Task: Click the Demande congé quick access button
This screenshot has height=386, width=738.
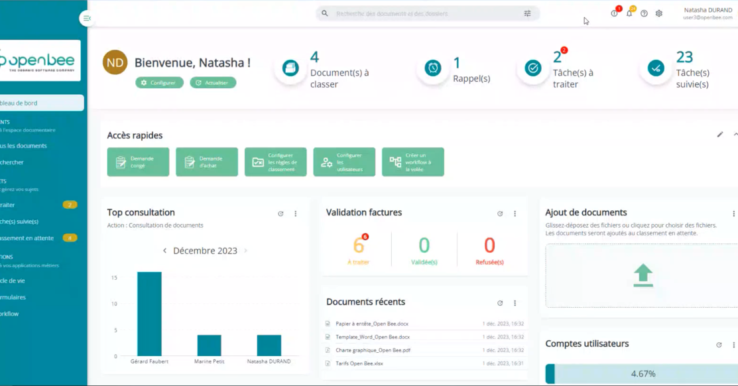Action: pyautogui.click(x=138, y=162)
